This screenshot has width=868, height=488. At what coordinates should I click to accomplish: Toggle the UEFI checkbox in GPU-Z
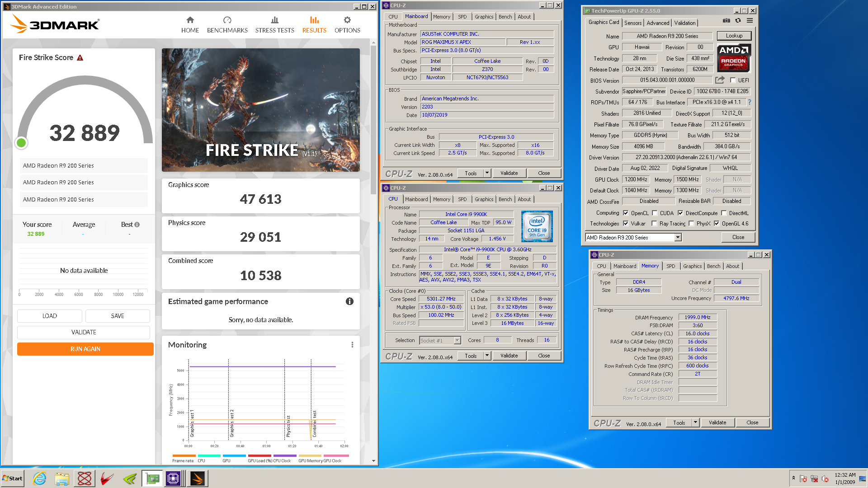[733, 80]
